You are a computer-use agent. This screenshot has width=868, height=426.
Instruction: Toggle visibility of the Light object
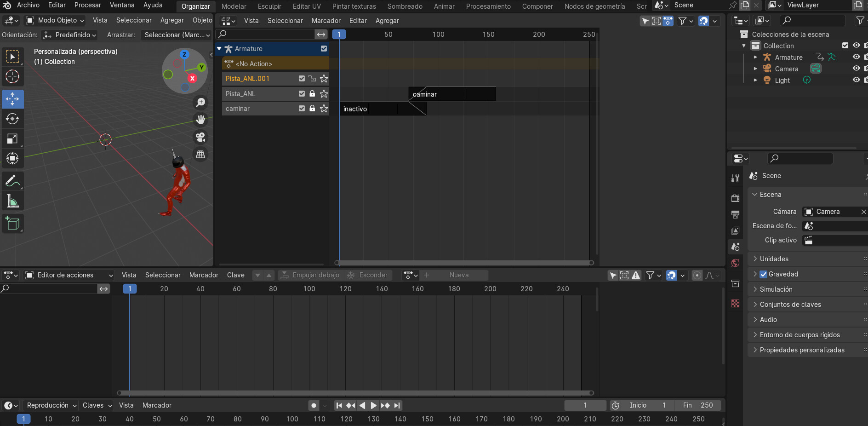coord(856,80)
